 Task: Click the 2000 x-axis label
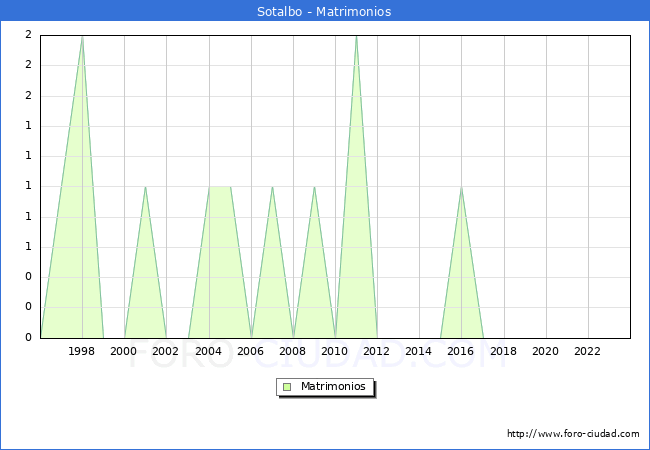click(x=124, y=351)
